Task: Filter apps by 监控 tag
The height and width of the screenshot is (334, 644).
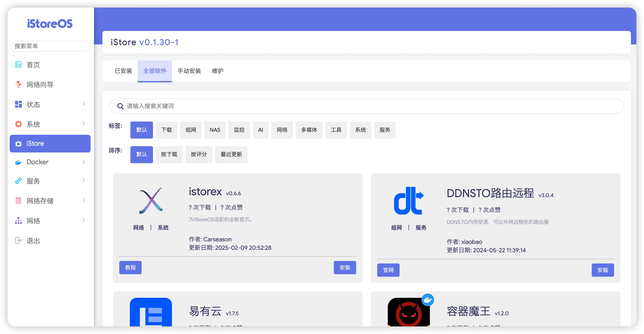Action: tap(239, 130)
